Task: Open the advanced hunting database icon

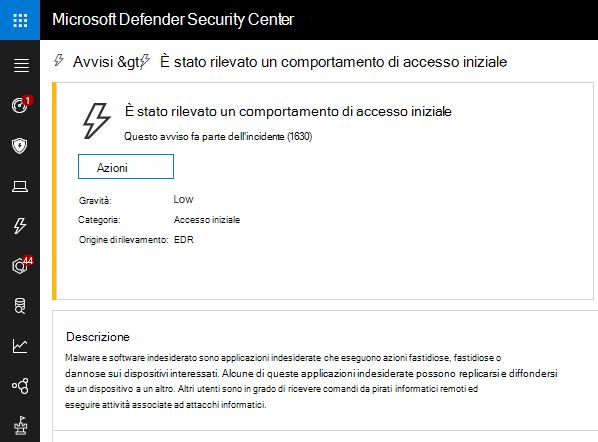Action: point(20,306)
